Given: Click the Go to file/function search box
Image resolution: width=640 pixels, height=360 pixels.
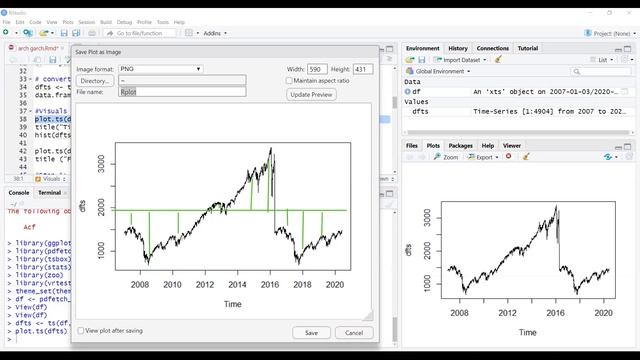Looking at the screenshot, I should (140, 33).
